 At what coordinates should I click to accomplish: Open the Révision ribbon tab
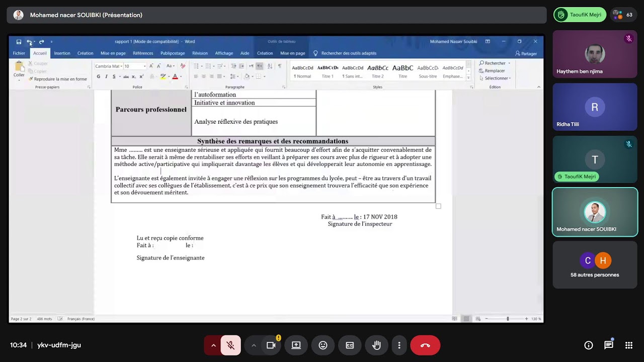click(200, 53)
